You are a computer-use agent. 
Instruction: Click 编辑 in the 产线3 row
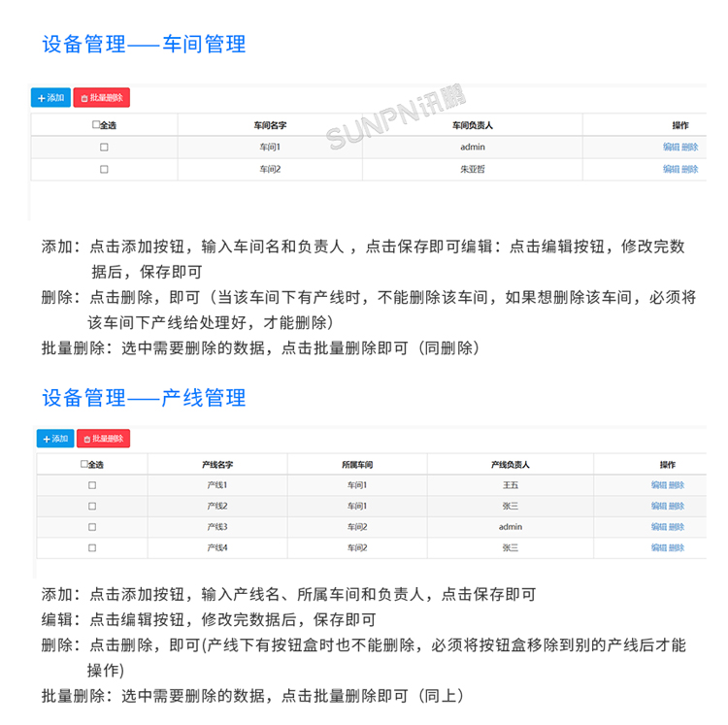658,527
